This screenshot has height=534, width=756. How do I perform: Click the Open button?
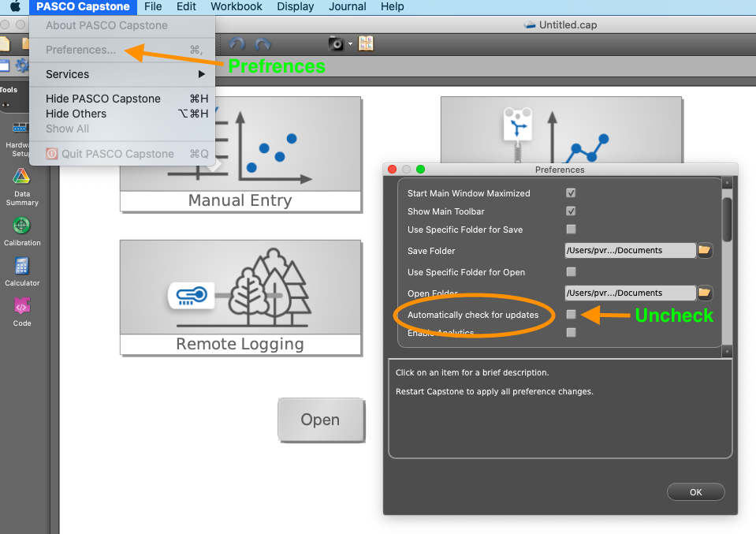coord(321,420)
